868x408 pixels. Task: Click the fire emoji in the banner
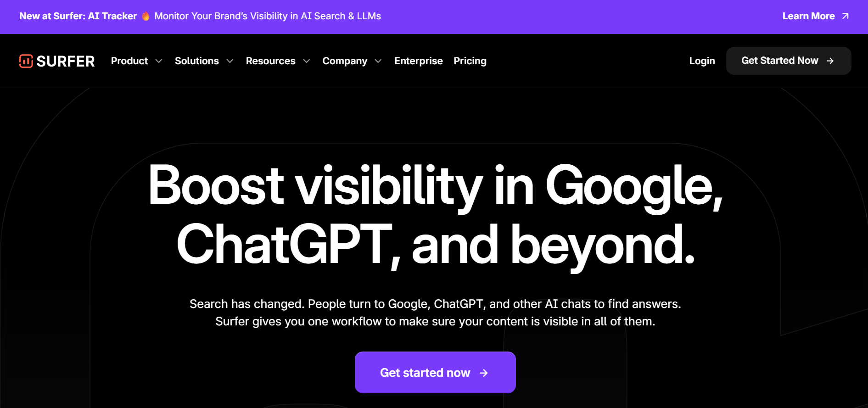click(x=146, y=16)
